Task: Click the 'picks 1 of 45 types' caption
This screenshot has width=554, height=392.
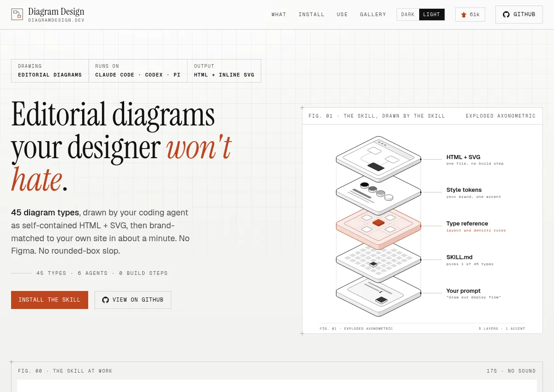Action: pos(470,264)
